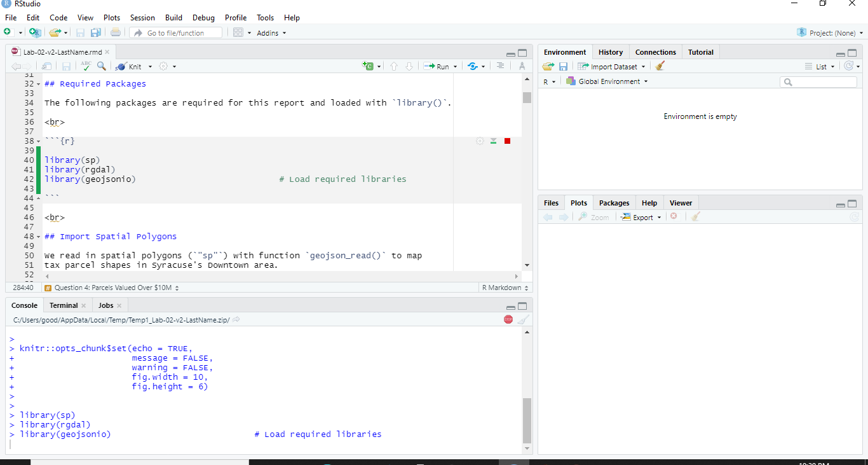
Task: Click the Import Dataset button
Action: point(611,66)
